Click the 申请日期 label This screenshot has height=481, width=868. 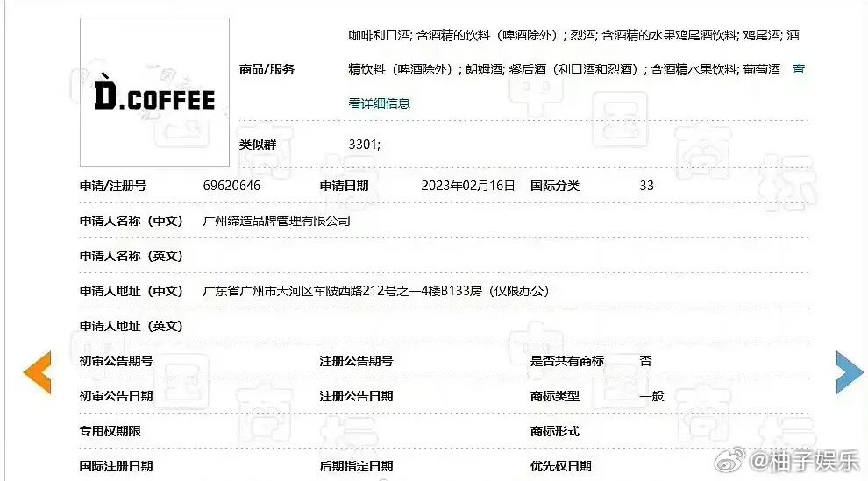[x=344, y=187]
